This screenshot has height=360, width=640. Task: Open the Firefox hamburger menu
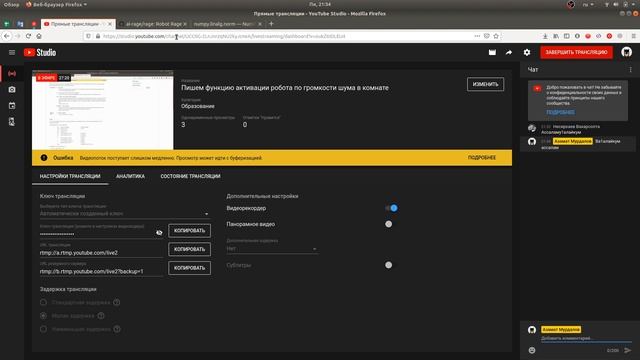(x=633, y=36)
